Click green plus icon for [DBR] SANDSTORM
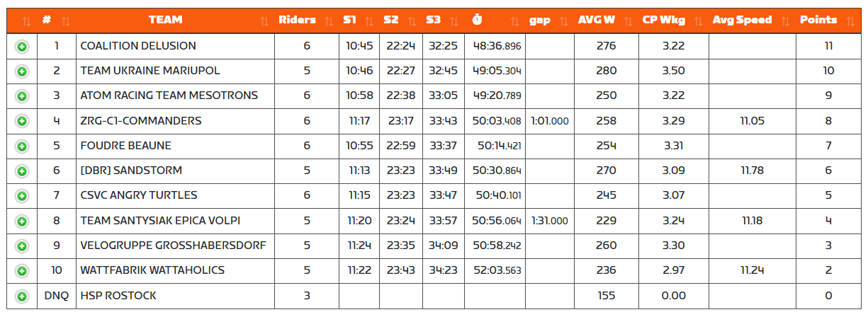Screen dimensions: 868x317 22,171
